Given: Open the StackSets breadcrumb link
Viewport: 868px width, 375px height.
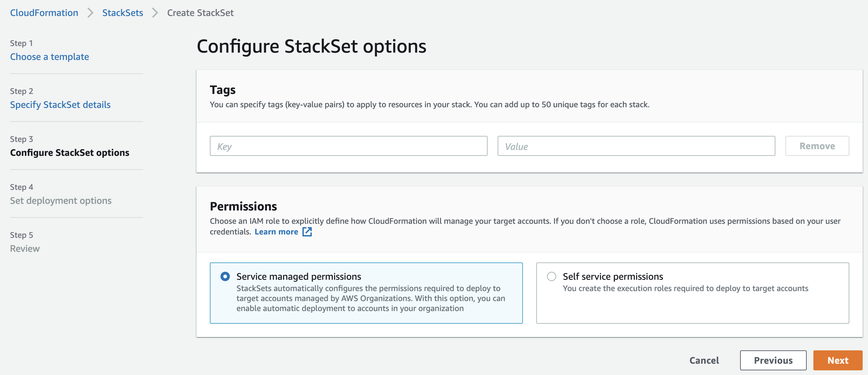Looking at the screenshot, I should [x=123, y=13].
